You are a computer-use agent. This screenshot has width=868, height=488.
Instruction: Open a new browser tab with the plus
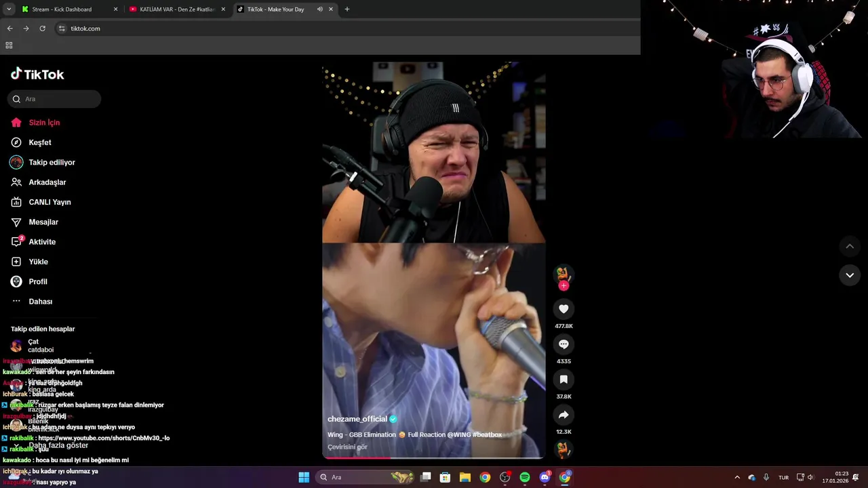click(347, 9)
